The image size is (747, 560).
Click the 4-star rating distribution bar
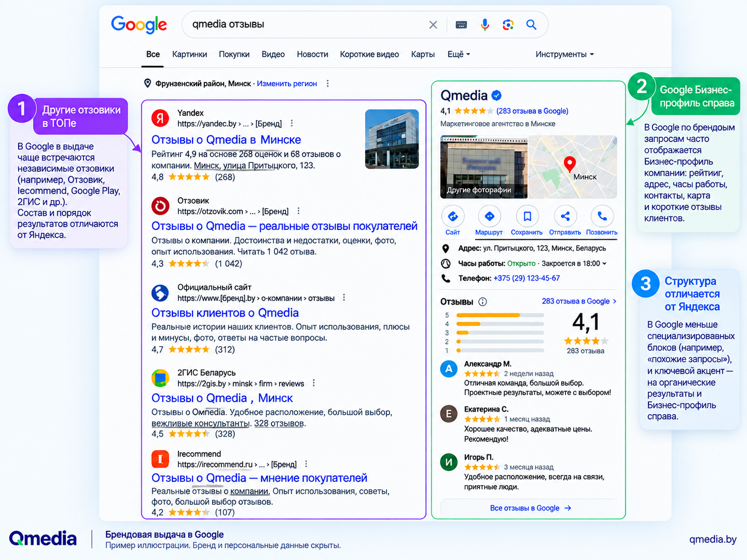(x=500, y=324)
